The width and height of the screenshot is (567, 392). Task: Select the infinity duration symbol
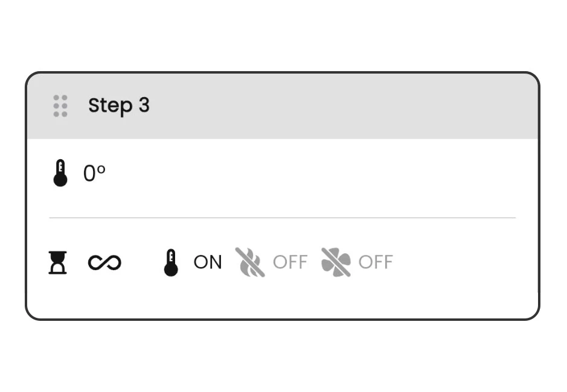(104, 263)
